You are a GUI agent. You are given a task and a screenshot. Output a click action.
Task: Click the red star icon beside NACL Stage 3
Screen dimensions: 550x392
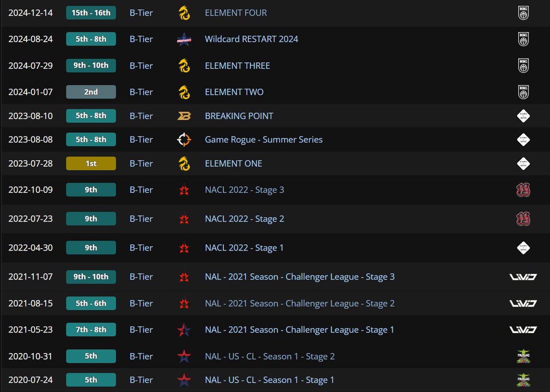[x=184, y=190]
